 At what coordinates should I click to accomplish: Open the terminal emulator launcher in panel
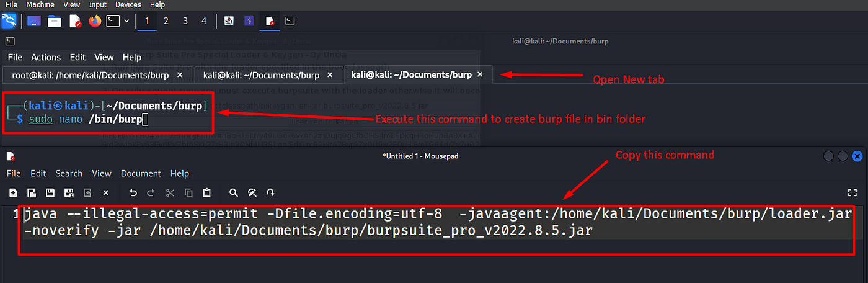click(x=113, y=21)
